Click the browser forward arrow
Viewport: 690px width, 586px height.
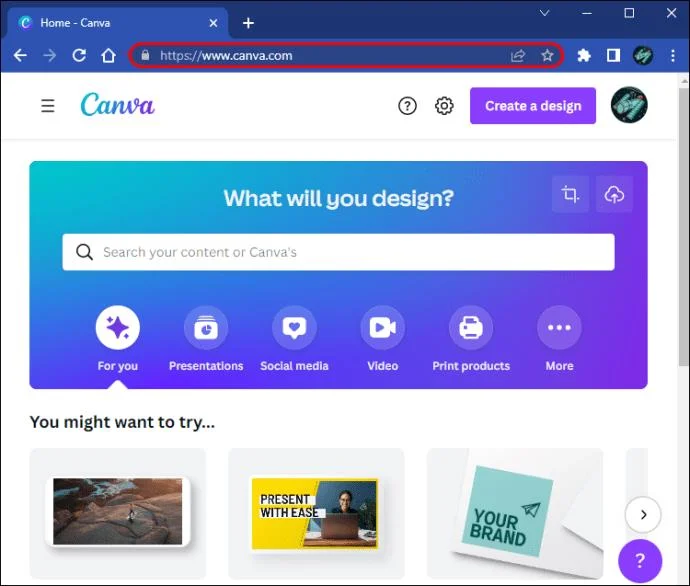[x=49, y=55]
